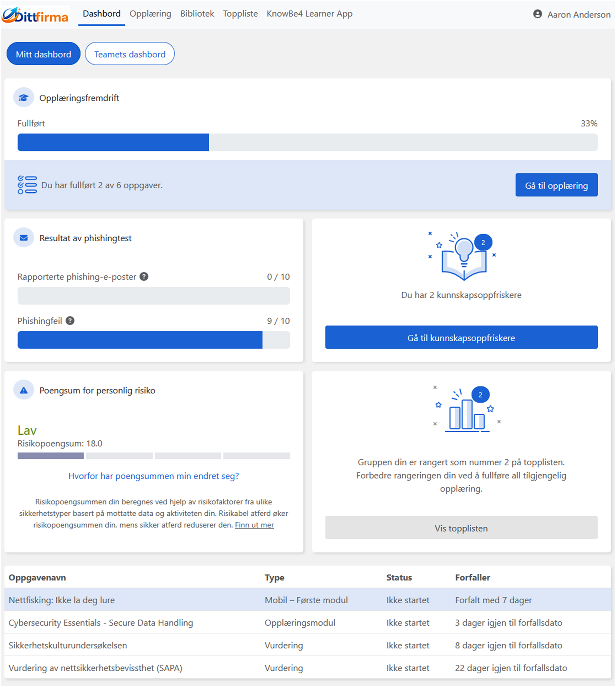Screen dimensions: 616x687
Task: Switch to Teamets dashboard view
Action: point(129,54)
